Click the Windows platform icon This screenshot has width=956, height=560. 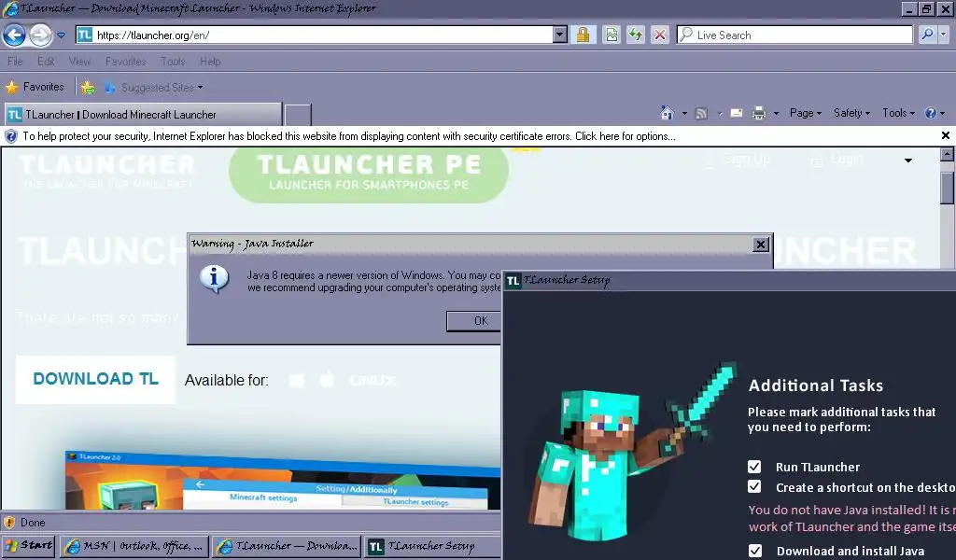coord(297,380)
